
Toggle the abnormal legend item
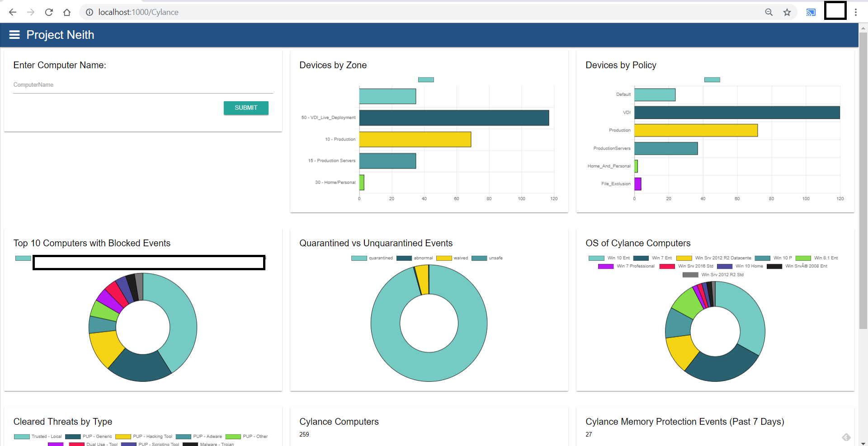pos(415,258)
